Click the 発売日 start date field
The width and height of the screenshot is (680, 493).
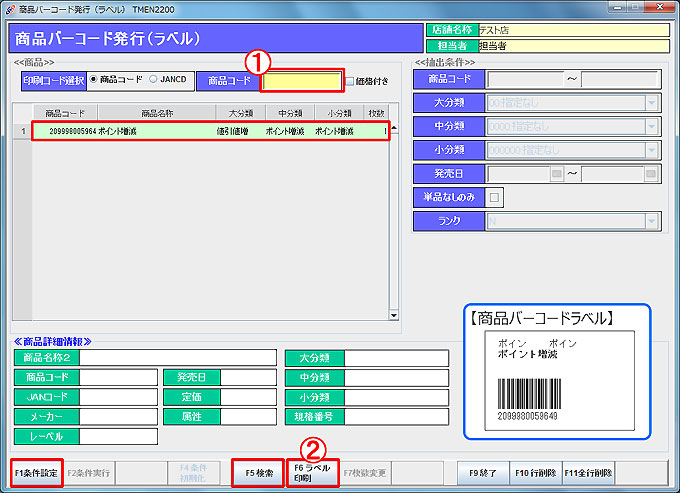pyautogui.click(x=519, y=174)
